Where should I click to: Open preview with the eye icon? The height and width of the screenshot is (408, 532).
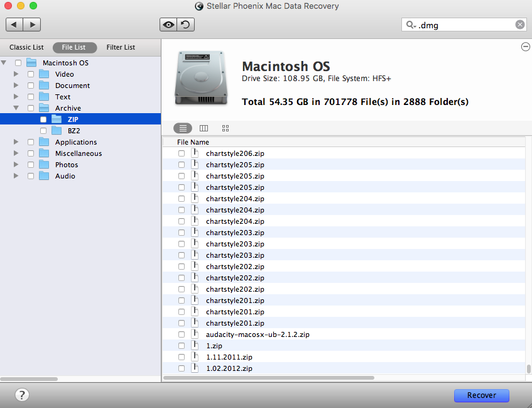click(168, 25)
